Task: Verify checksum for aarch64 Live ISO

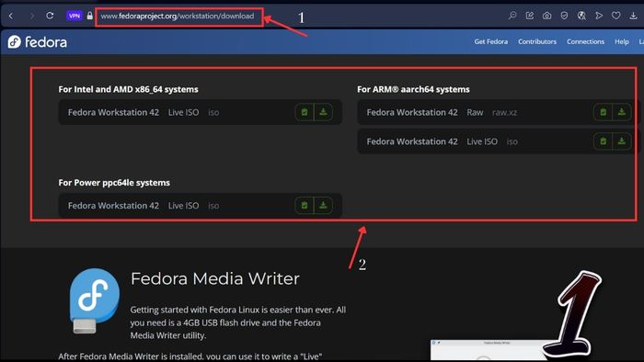Action: tap(603, 141)
